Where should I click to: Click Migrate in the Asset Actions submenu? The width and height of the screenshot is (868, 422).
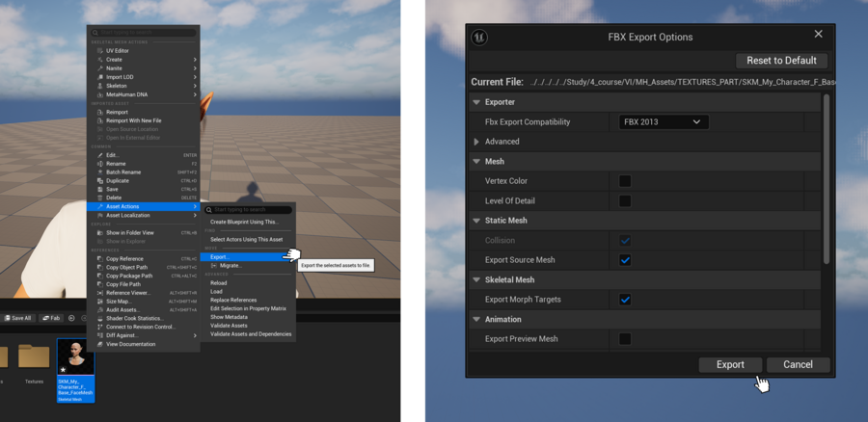[226, 266]
